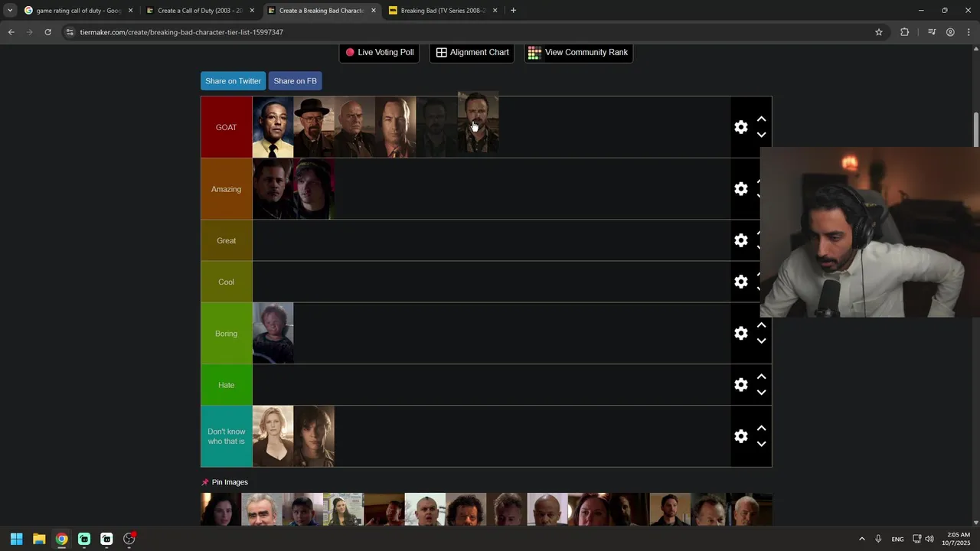Select the character thumbnail in the Boring row
980x551 pixels.
pyautogui.click(x=273, y=333)
